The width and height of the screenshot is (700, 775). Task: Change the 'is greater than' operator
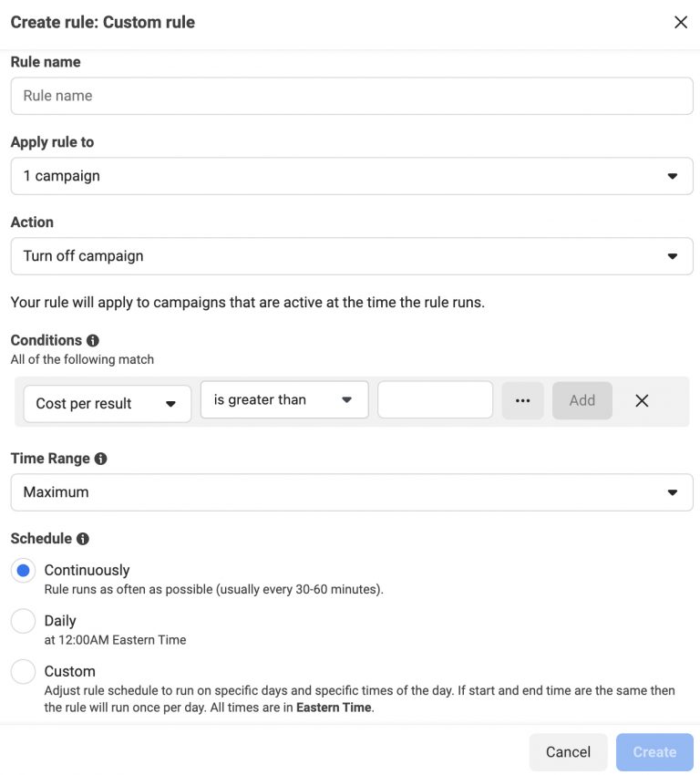click(x=283, y=399)
